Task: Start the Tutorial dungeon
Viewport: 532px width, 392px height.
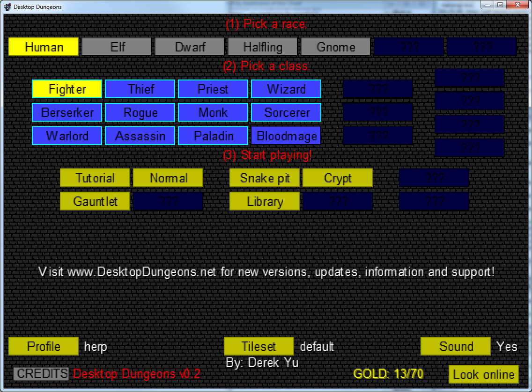Action: (95, 178)
